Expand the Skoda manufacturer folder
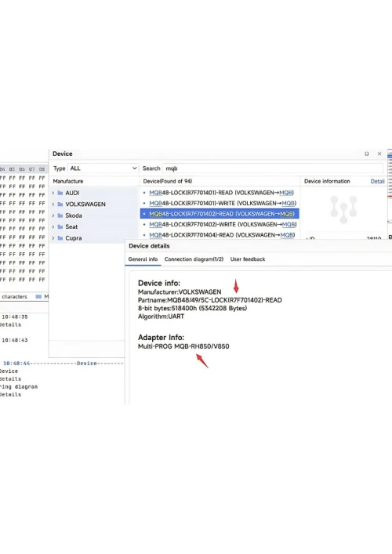This screenshot has width=392, height=554. pyautogui.click(x=53, y=215)
